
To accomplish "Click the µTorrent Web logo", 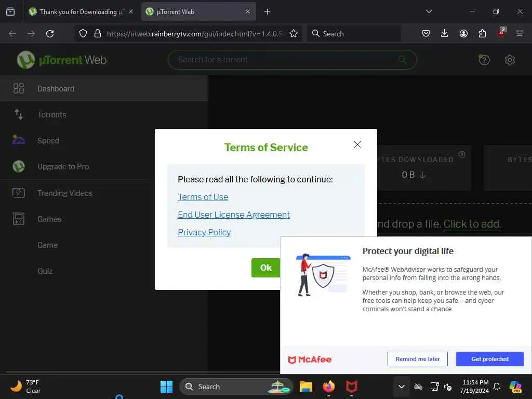I will [x=62, y=60].
